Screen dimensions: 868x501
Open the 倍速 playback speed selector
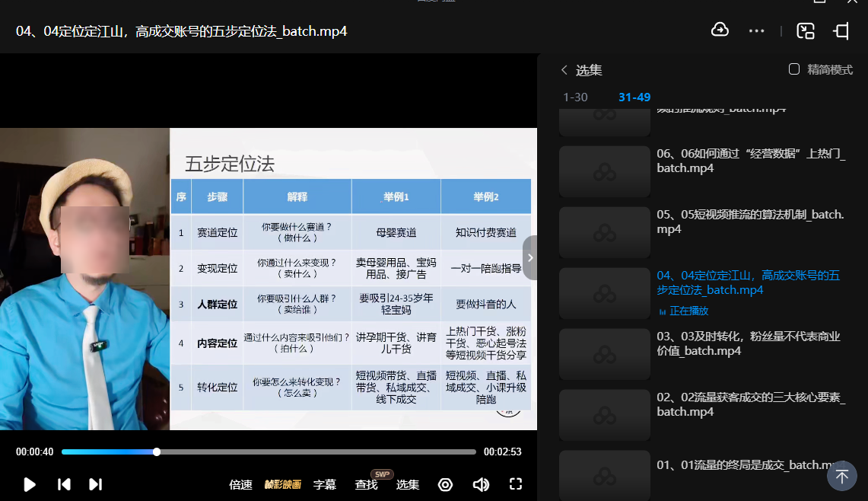tap(240, 484)
